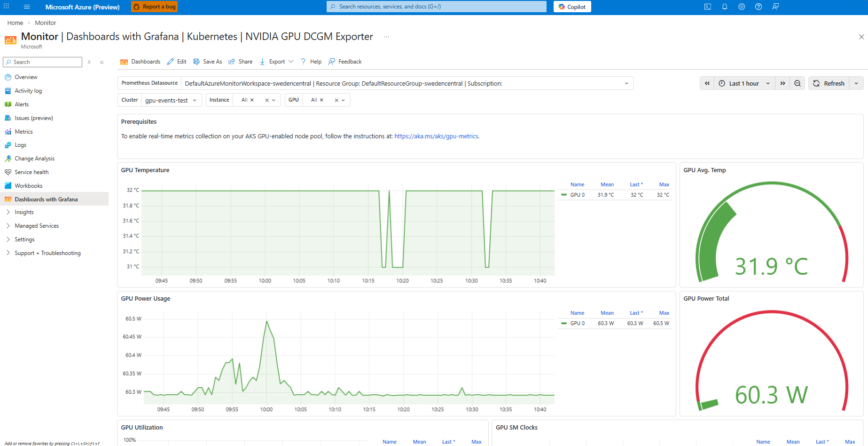This screenshot has width=868, height=446.
Task: Open the more options ellipsis beside title
Action: click(x=386, y=37)
